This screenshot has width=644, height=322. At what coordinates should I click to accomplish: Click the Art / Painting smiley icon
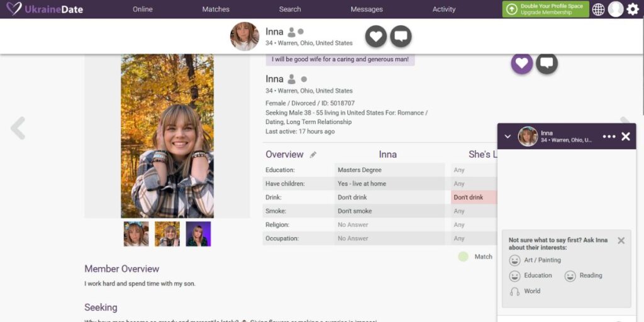pyautogui.click(x=514, y=260)
